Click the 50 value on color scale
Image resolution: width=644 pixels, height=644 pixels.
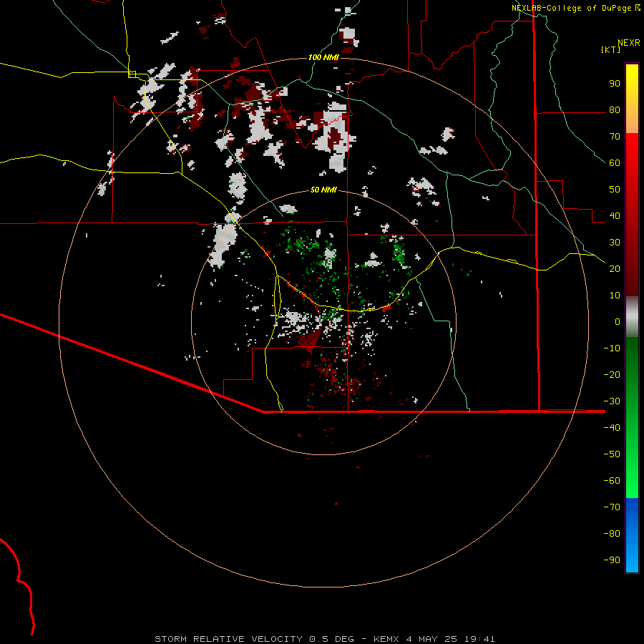click(x=615, y=190)
